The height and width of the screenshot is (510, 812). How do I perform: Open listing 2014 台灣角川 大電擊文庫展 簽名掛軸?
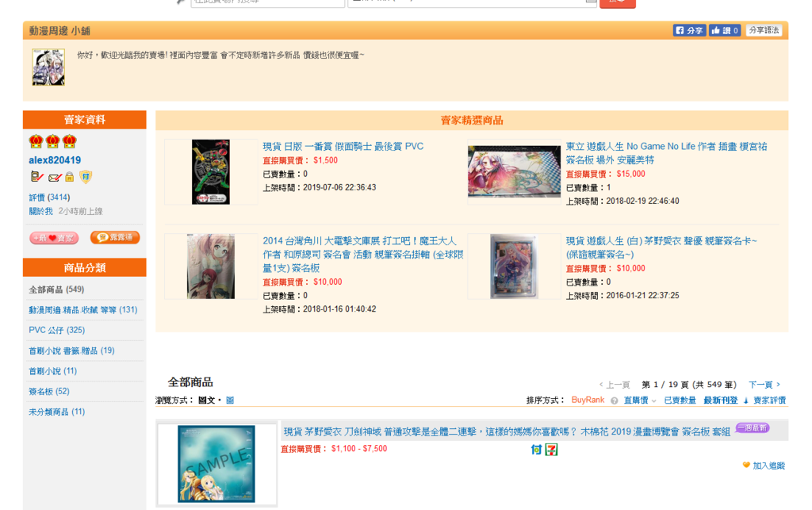pyautogui.click(x=363, y=255)
